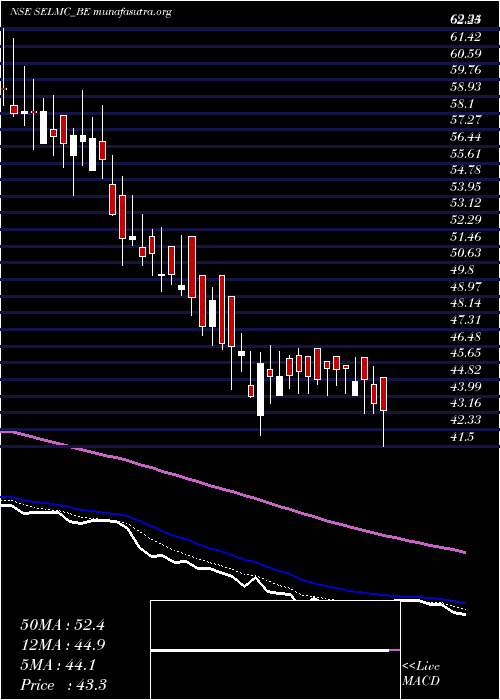500x700 pixels.
Task: Select the 51.46 price axis label
Action: pos(466,237)
